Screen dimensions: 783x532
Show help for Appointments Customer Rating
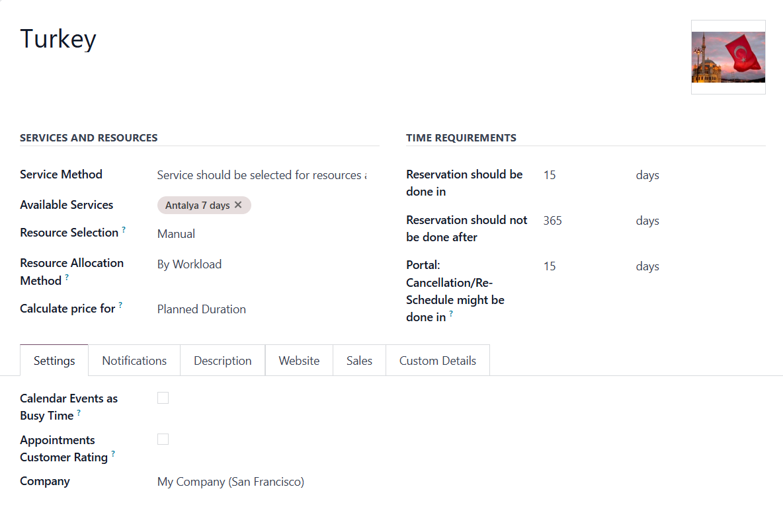113,453
